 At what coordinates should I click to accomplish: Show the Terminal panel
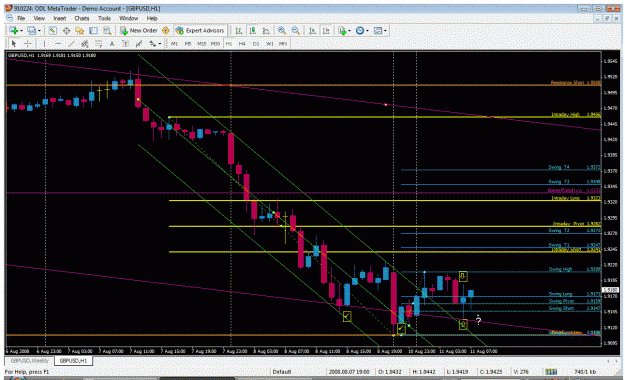coord(93,31)
